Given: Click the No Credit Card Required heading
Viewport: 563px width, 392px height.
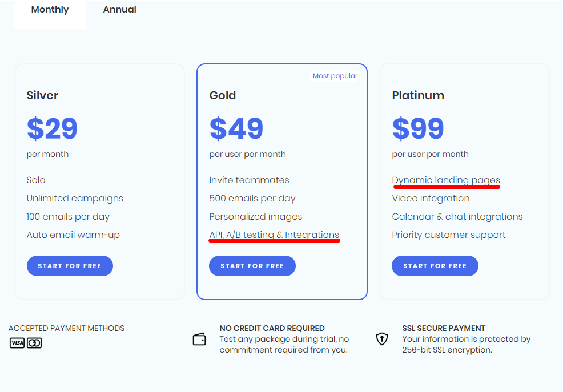Looking at the screenshot, I should point(272,328).
